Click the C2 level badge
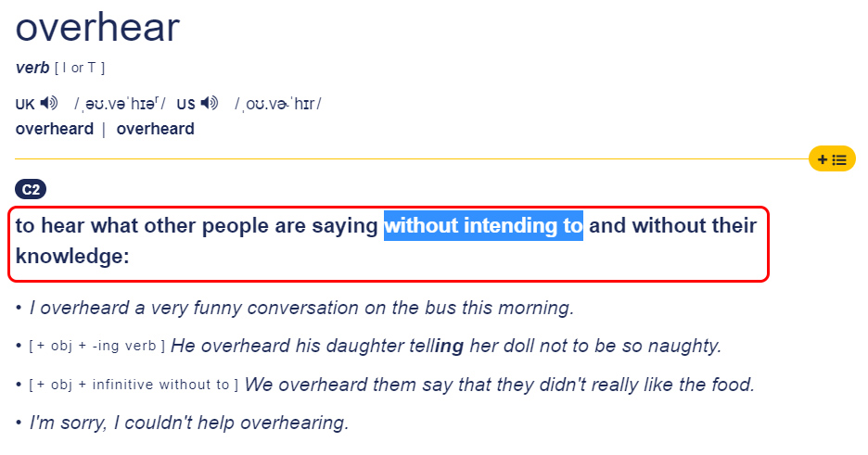Screen dimensions: 868x455 [31, 190]
